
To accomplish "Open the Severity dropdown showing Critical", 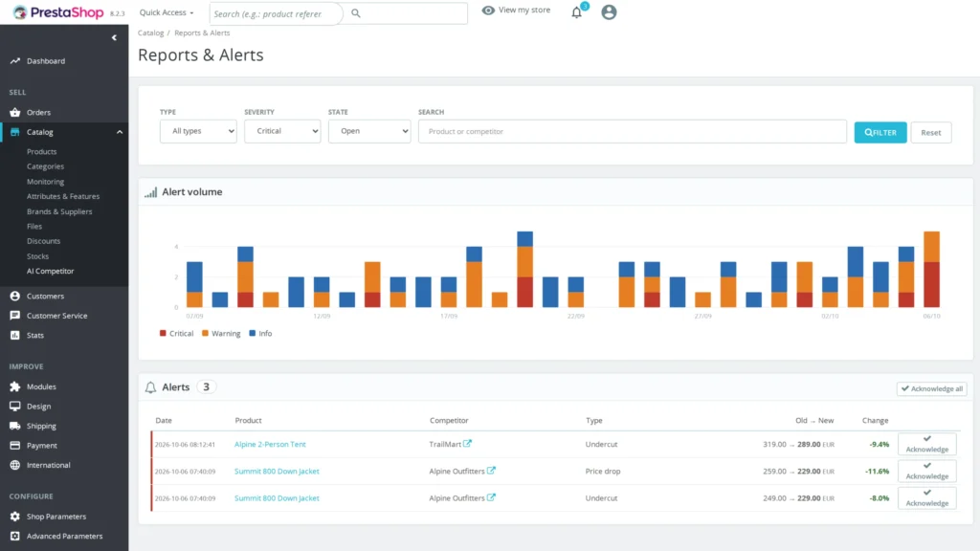I will tap(282, 131).
